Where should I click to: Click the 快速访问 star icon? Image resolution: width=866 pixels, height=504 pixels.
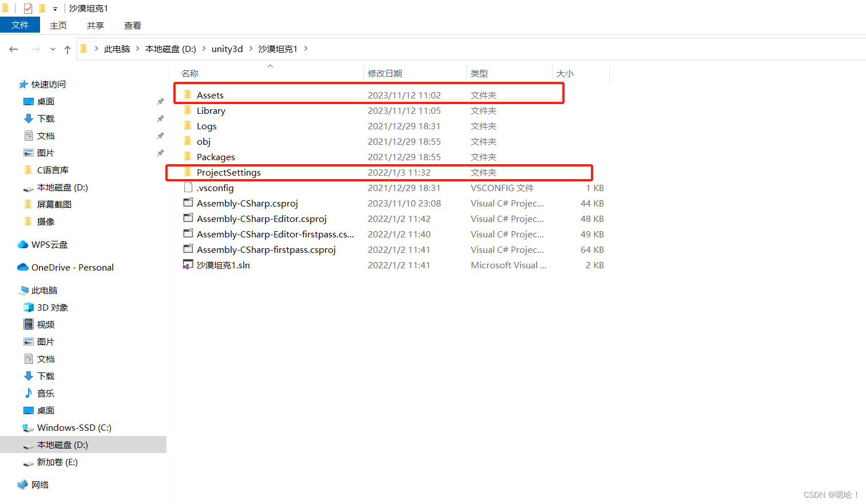click(23, 84)
